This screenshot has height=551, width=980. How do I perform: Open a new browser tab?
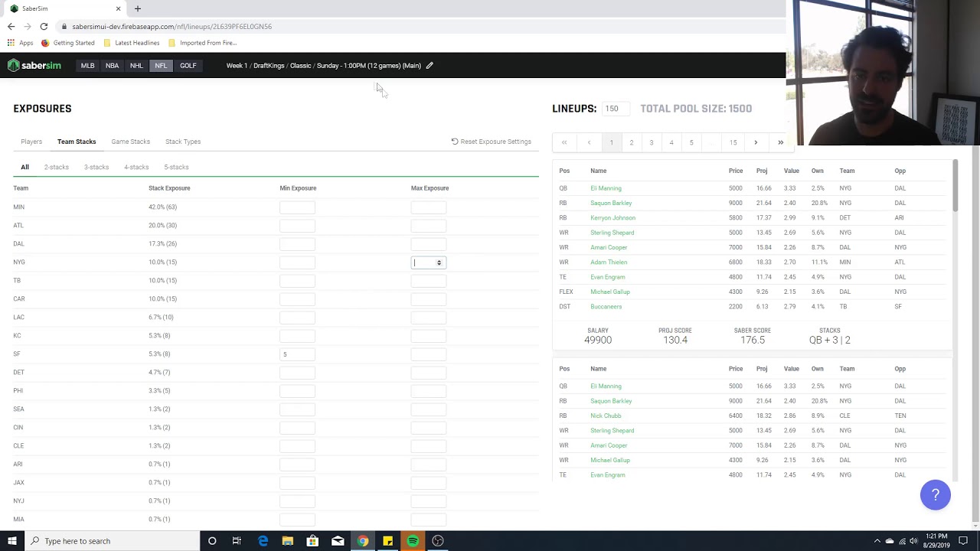pyautogui.click(x=138, y=8)
